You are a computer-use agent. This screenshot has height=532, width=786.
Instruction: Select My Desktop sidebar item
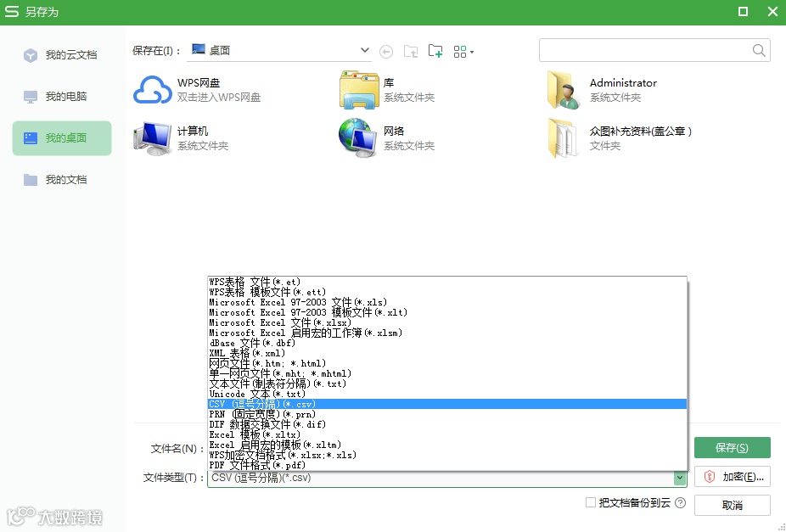[x=62, y=138]
